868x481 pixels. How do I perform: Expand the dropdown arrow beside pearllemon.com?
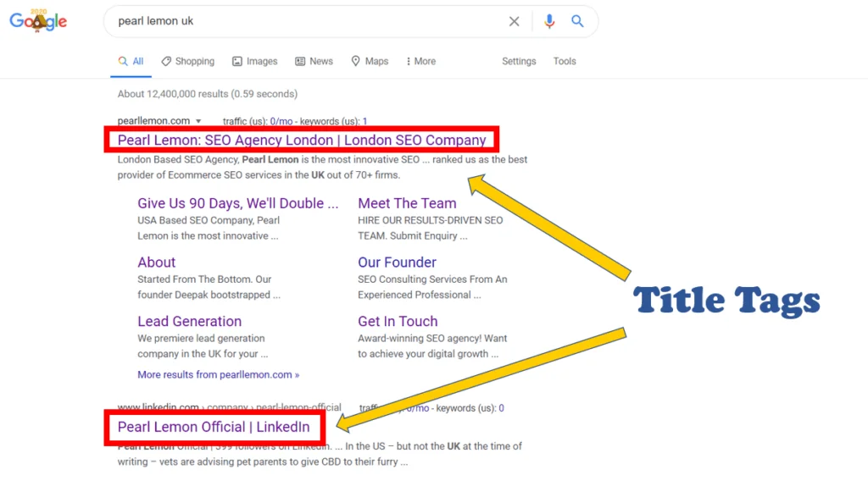click(198, 121)
